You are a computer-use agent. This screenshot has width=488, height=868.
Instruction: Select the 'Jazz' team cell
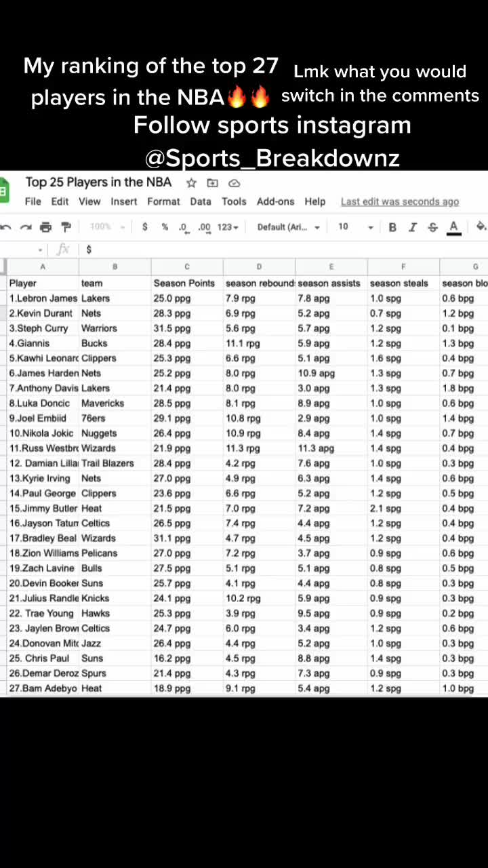click(x=115, y=643)
